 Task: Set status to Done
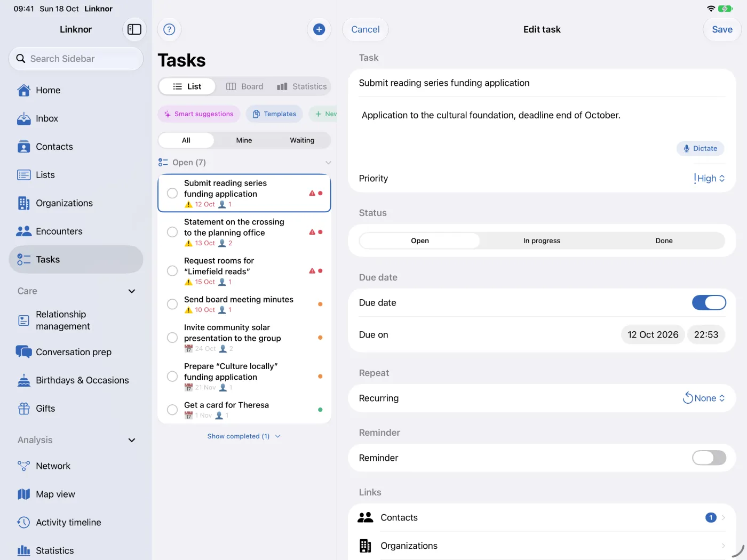coord(664,241)
